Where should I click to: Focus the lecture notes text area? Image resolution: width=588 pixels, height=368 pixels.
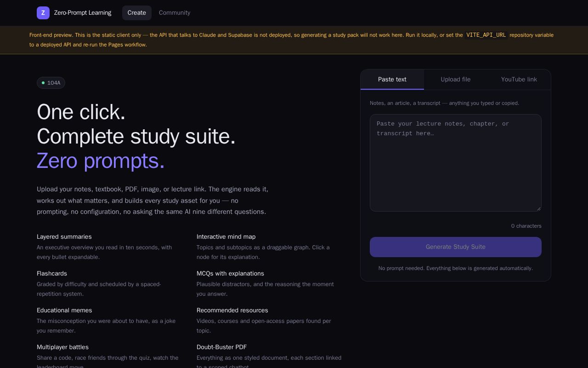(x=456, y=163)
